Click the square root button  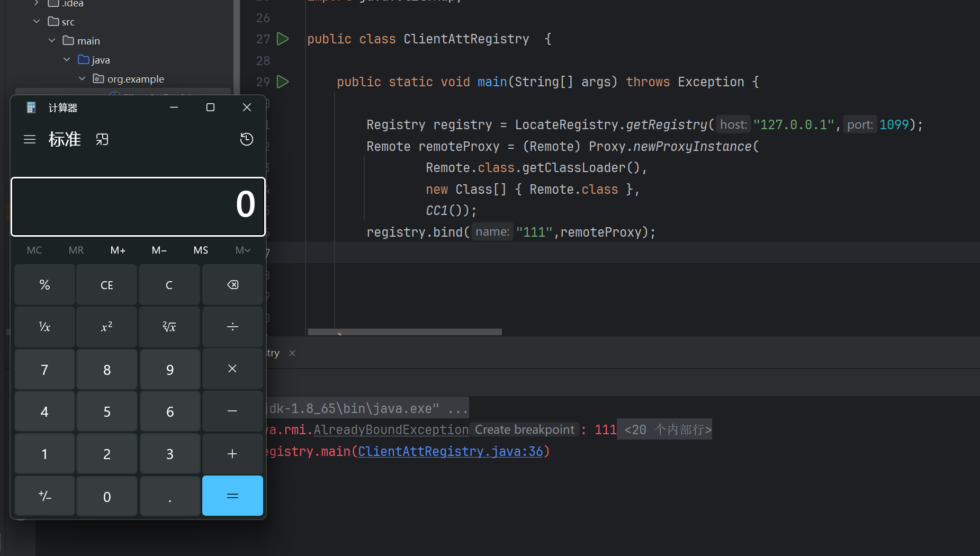point(169,327)
